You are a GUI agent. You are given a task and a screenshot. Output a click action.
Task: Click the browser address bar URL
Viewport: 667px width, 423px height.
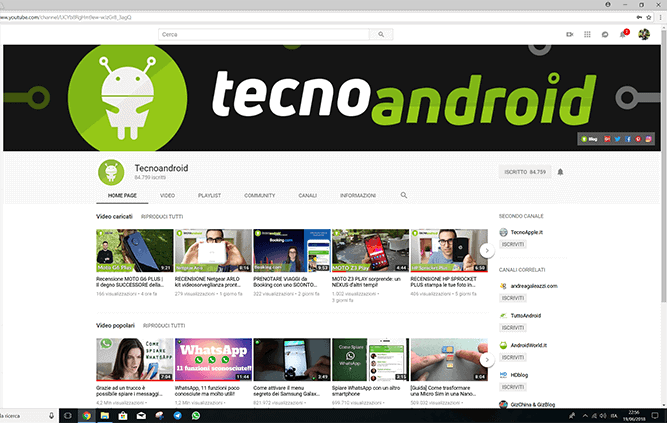point(66,17)
